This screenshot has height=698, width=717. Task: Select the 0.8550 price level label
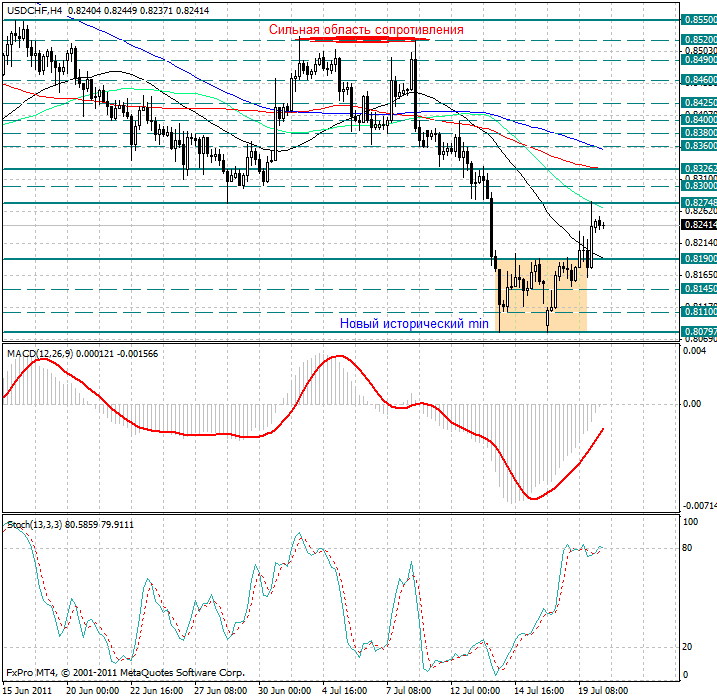(x=698, y=19)
